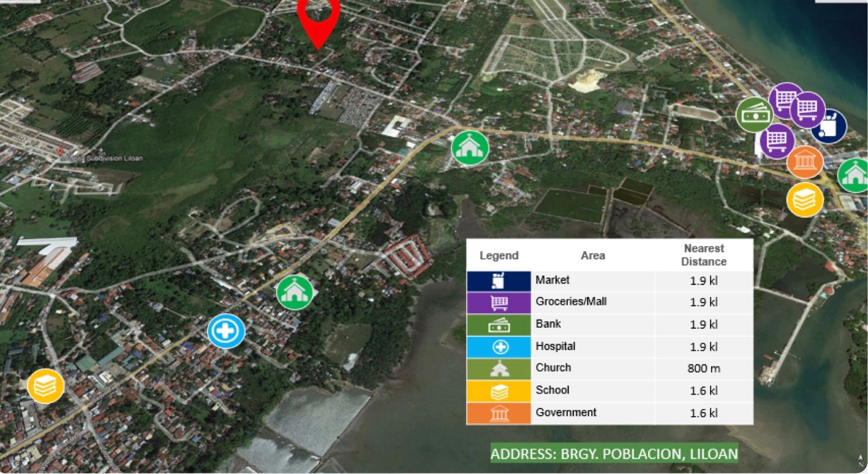The image size is (868, 474).
Task: Select the blue hospital cross map marker
Action: point(226,331)
